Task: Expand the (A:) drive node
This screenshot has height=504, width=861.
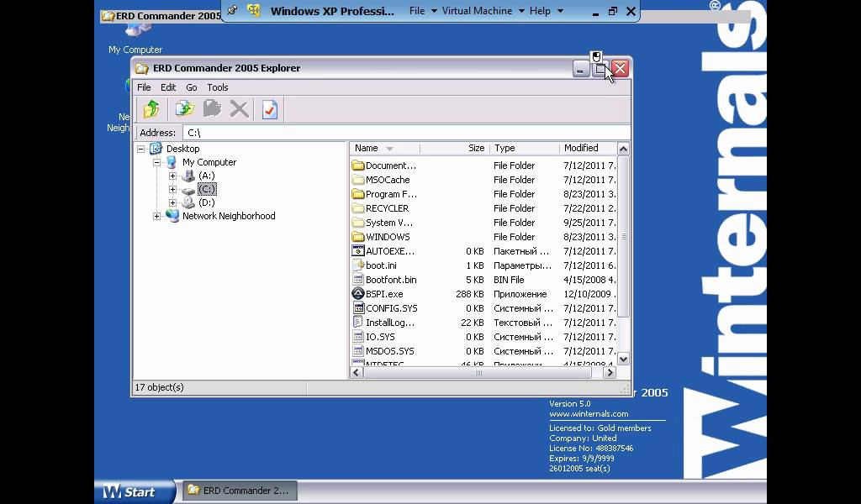Action: (173, 176)
